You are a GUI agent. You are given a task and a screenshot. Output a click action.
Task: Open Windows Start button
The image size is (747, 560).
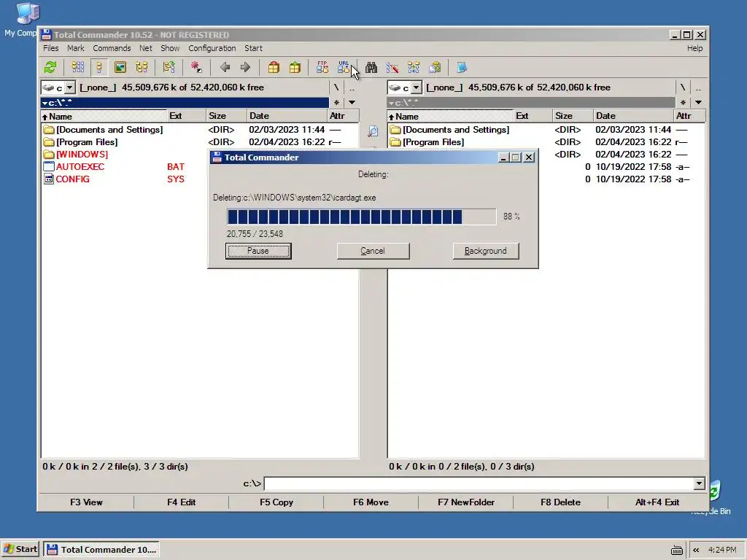[20, 549]
